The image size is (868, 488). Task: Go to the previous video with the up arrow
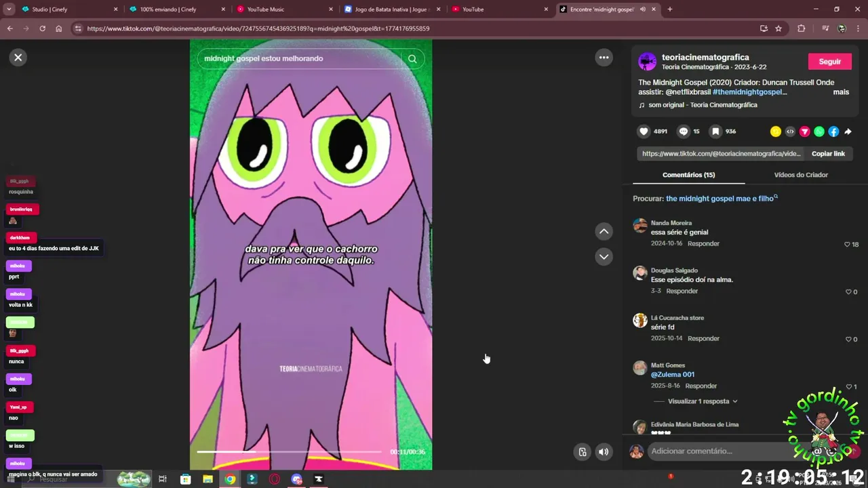coord(604,232)
